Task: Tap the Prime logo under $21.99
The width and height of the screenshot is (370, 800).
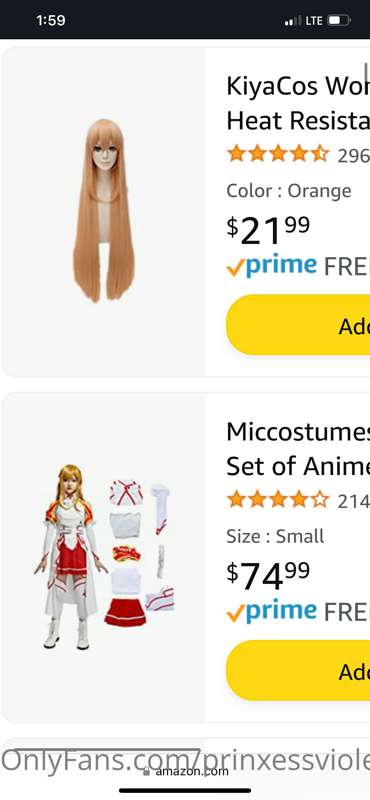Action: click(x=272, y=266)
